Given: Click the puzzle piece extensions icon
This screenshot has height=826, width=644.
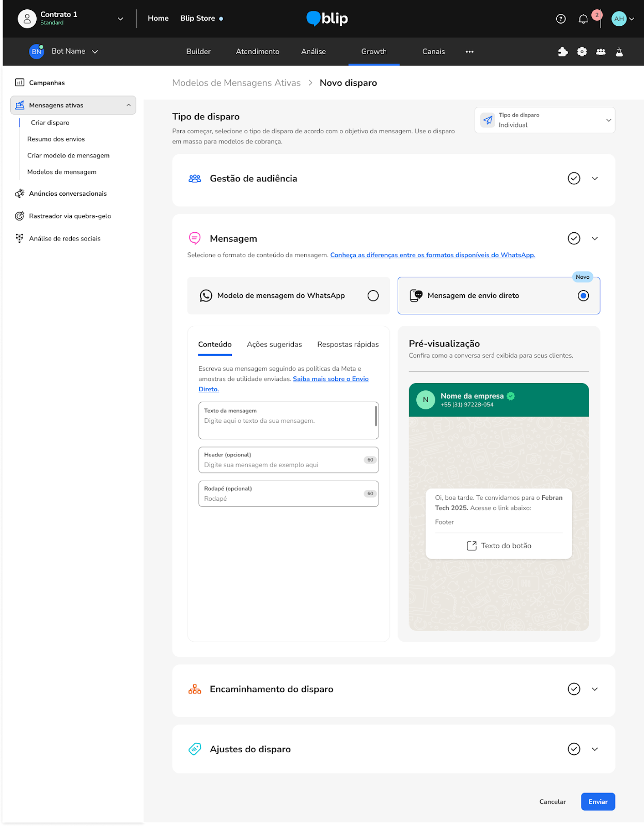Looking at the screenshot, I should point(563,52).
